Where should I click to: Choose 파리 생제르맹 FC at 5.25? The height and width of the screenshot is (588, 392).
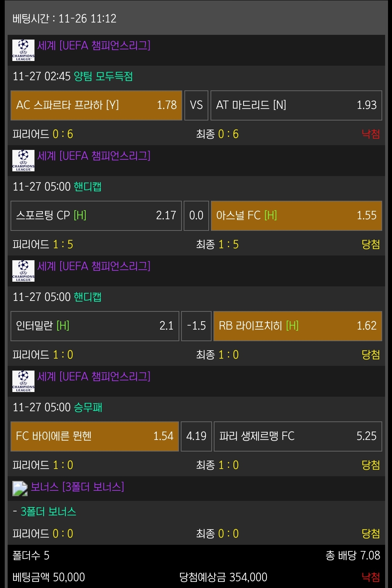[298, 436]
